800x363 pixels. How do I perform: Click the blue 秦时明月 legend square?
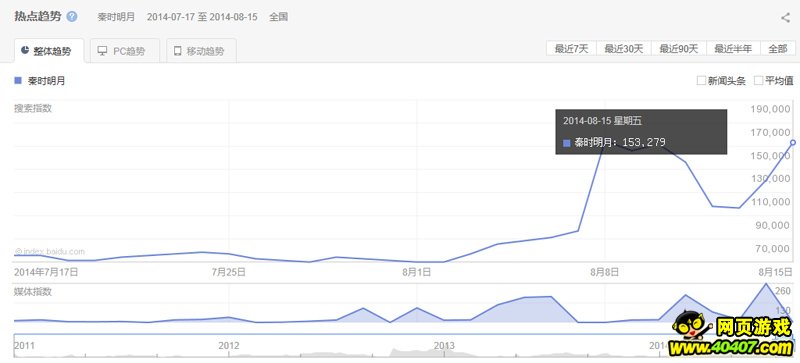tap(18, 81)
